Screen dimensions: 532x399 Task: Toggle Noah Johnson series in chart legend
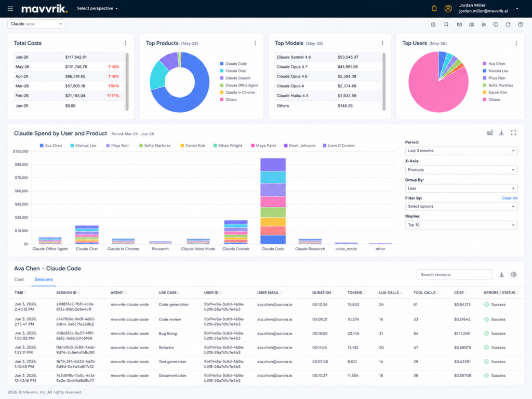click(300, 145)
